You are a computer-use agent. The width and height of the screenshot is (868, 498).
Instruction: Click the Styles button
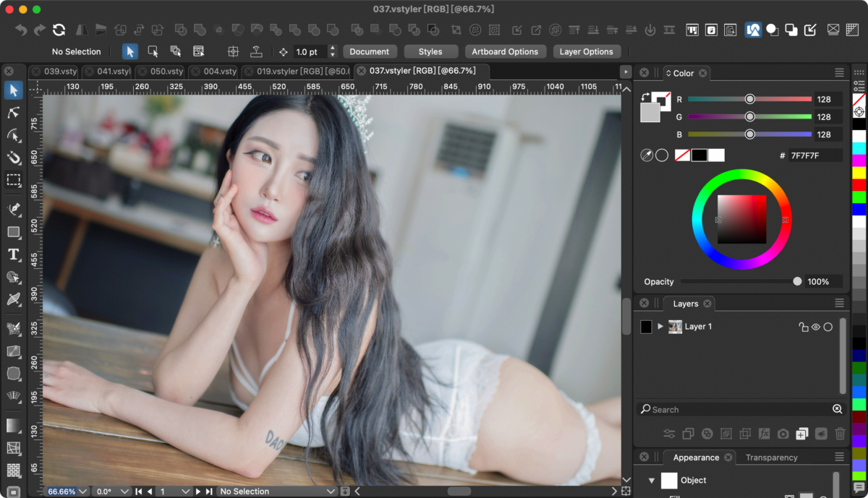point(430,52)
